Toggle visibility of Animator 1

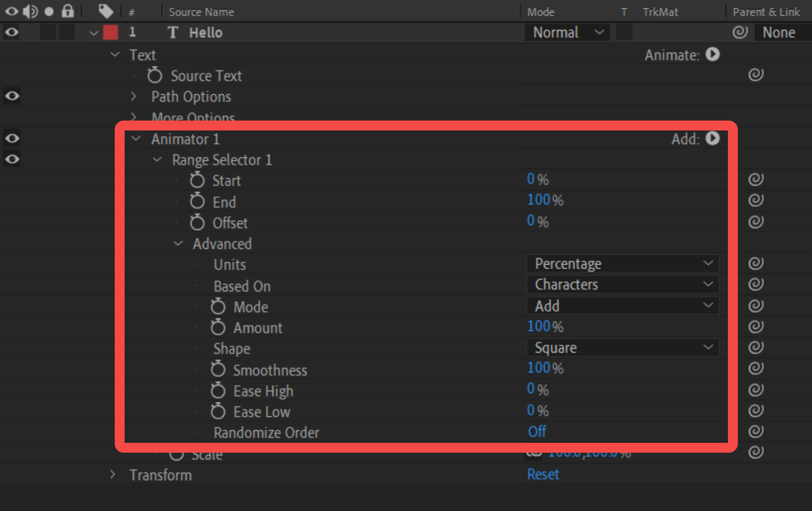click(x=12, y=138)
